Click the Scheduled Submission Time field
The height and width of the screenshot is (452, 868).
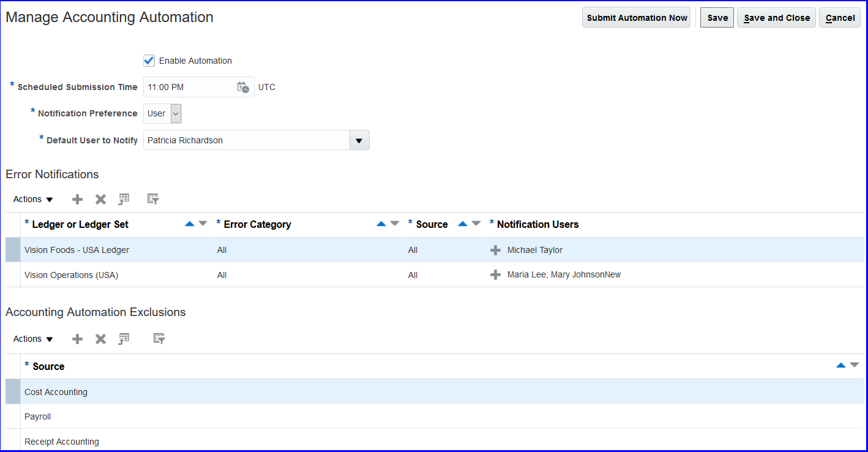pos(189,87)
